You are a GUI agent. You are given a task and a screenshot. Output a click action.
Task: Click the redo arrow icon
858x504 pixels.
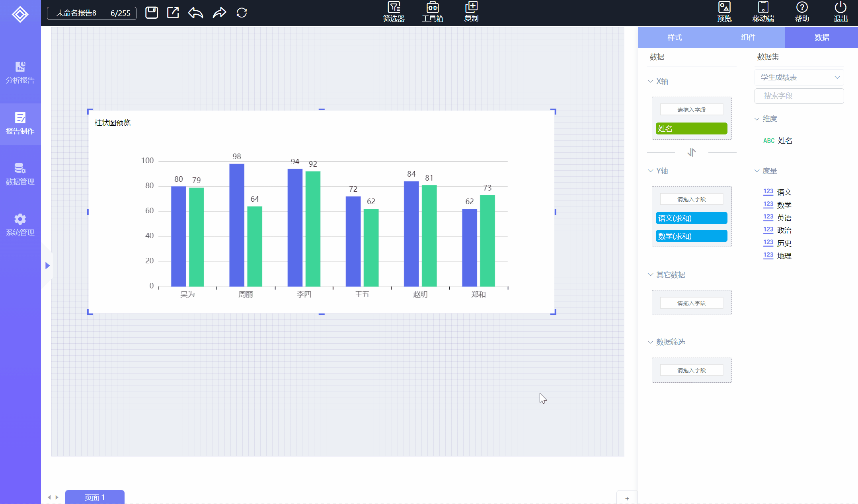(x=219, y=13)
